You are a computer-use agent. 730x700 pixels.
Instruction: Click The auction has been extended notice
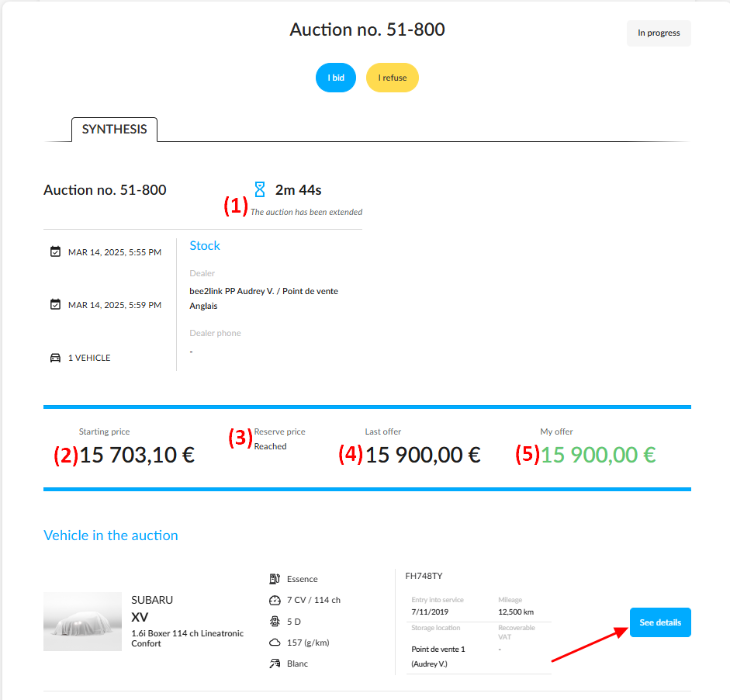306,212
